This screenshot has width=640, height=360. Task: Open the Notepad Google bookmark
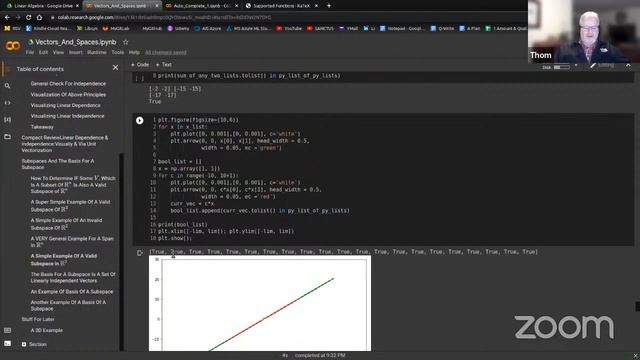coord(402,29)
